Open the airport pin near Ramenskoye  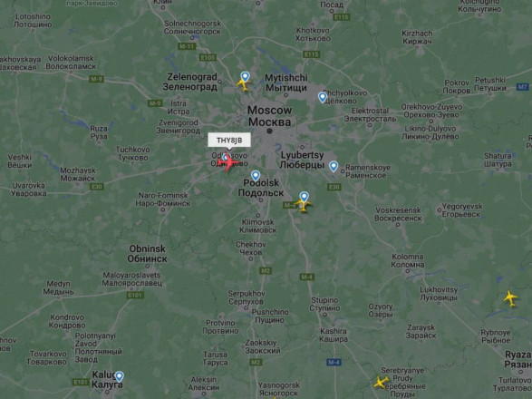pos(334,166)
